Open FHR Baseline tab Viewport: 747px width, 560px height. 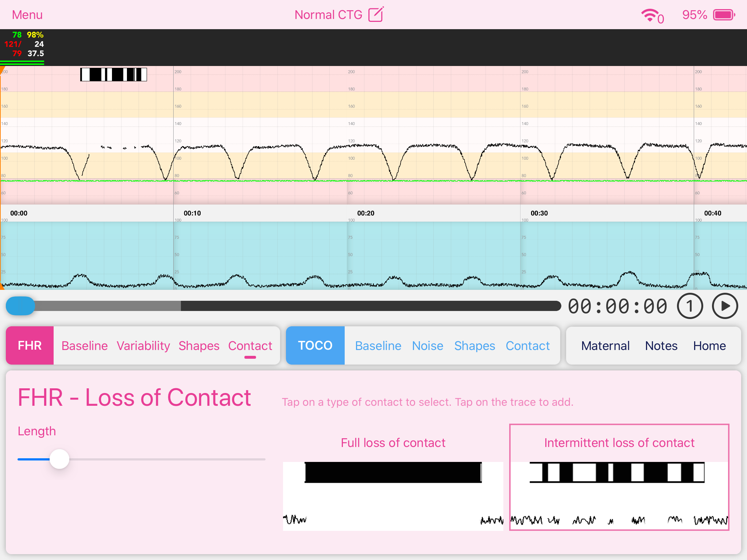85,346
